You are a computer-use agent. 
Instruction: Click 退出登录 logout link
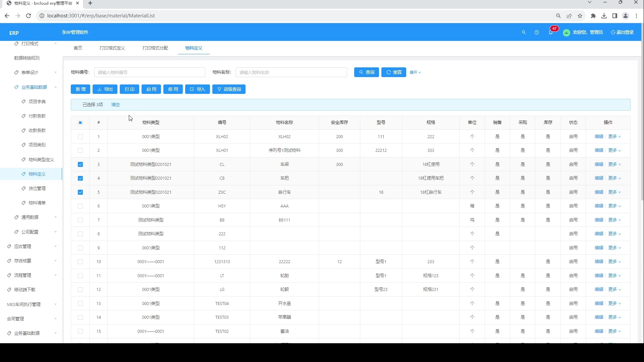pos(623,32)
